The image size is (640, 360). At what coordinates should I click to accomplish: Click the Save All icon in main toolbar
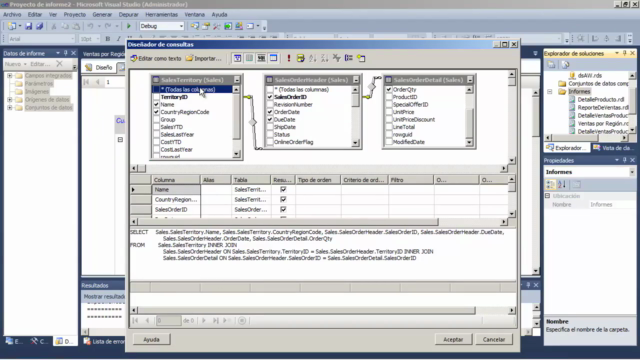click(x=40, y=26)
